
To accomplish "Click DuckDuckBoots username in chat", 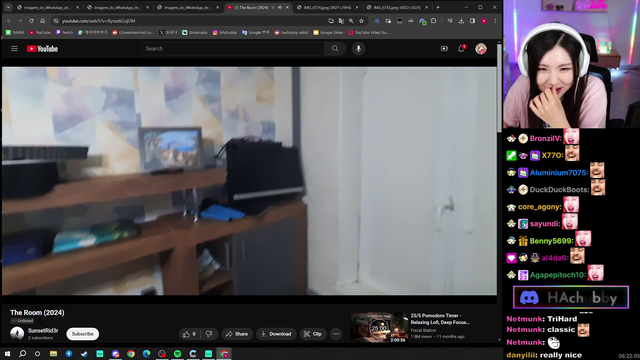I will pos(560,190).
